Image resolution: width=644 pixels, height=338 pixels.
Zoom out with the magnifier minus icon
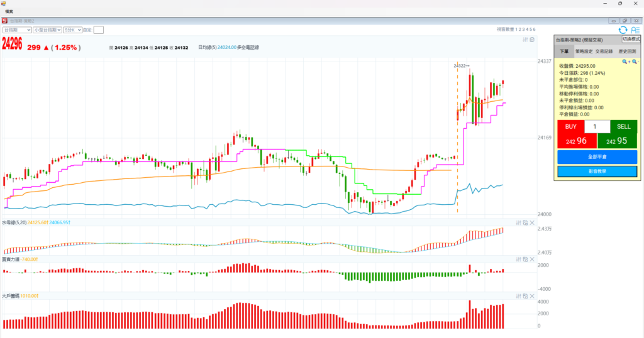tap(635, 62)
